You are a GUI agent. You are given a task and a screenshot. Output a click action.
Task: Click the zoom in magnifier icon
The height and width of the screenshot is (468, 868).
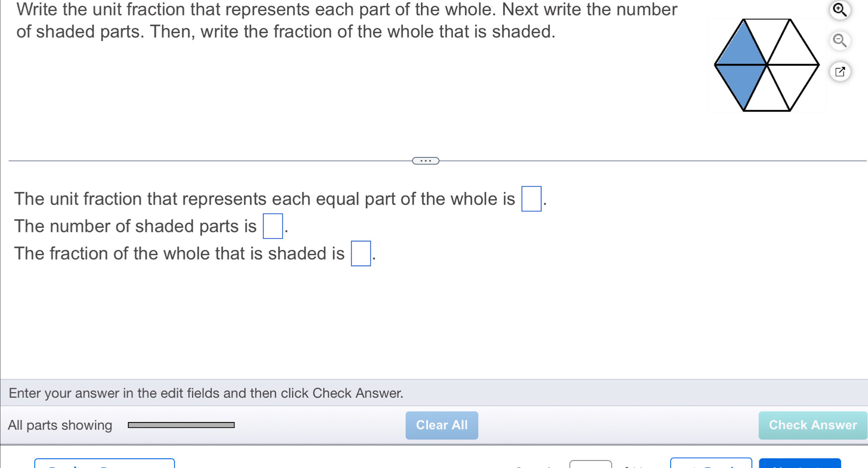[839, 10]
